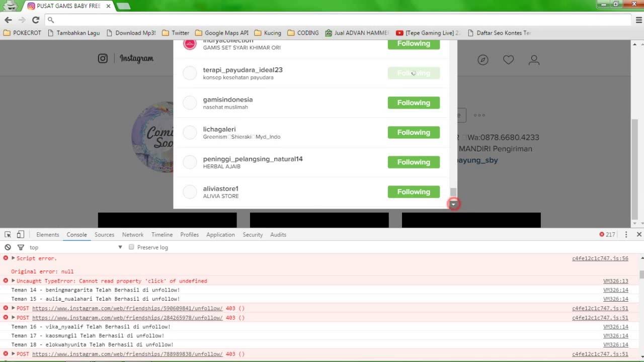This screenshot has width=644, height=362.
Task: Click the browser address bar
Action: click(337, 20)
